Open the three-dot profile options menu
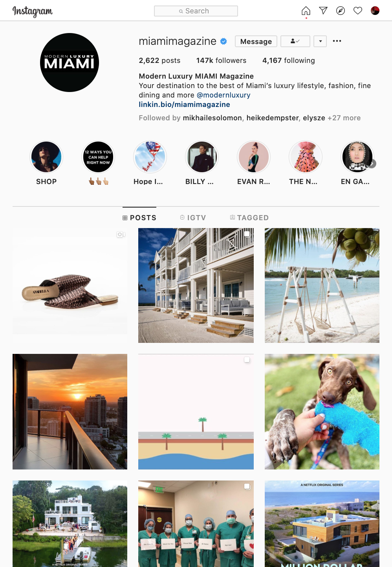The width and height of the screenshot is (392, 567). (337, 41)
